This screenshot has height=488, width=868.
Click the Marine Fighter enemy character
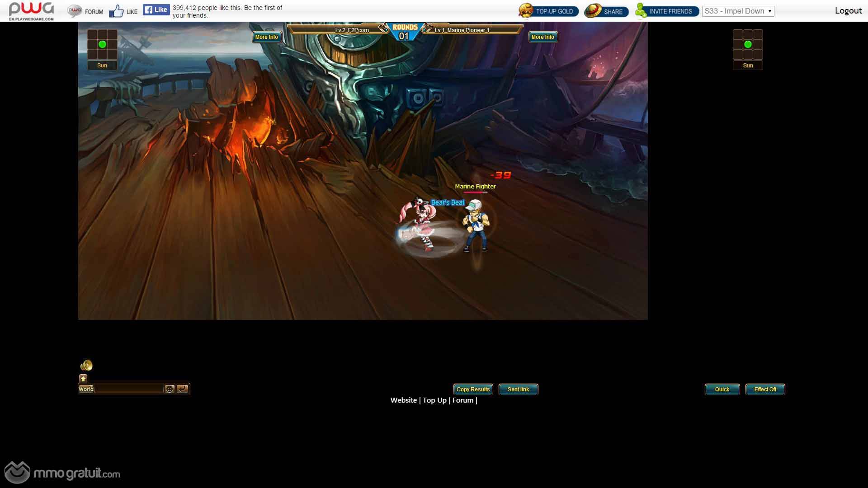point(476,226)
